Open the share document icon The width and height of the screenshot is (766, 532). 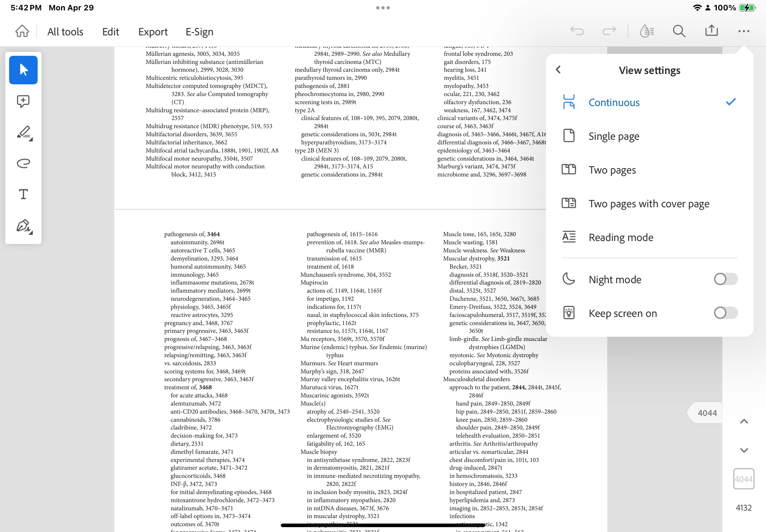click(x=711, y=31)
